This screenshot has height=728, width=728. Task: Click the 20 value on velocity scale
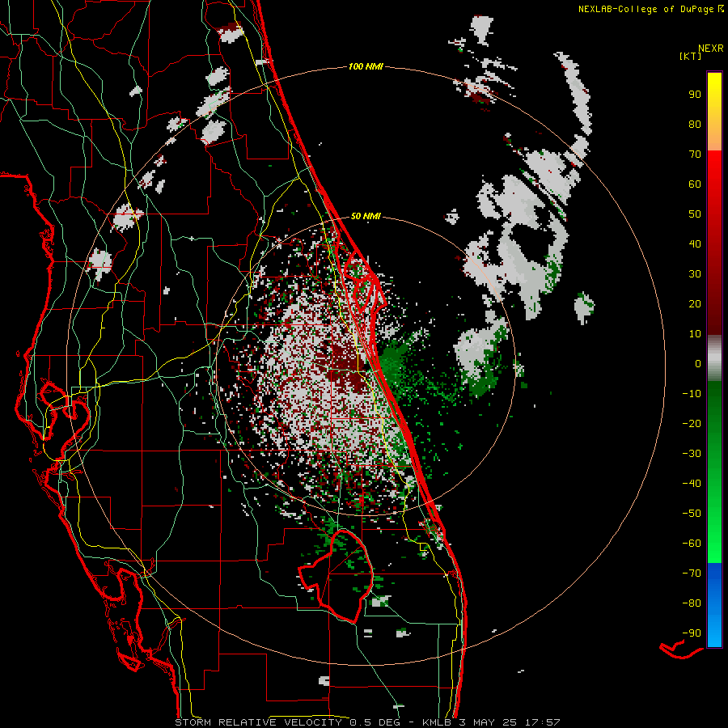pyautogui.click(x=695, y=304)
